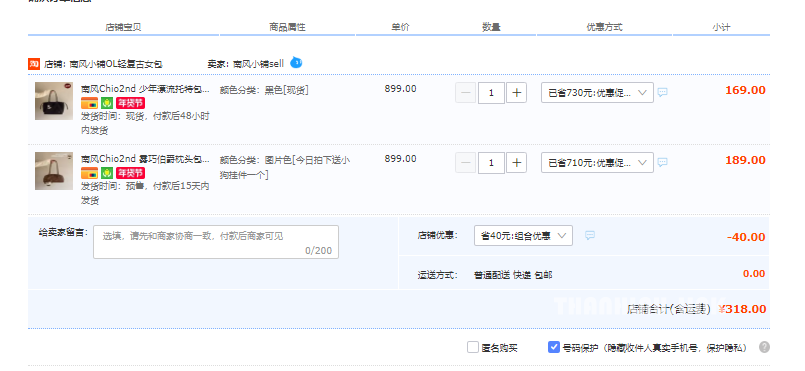Click shop total ¥318.00
Screen dimensions: 805x371
click(x=742, y=309)
